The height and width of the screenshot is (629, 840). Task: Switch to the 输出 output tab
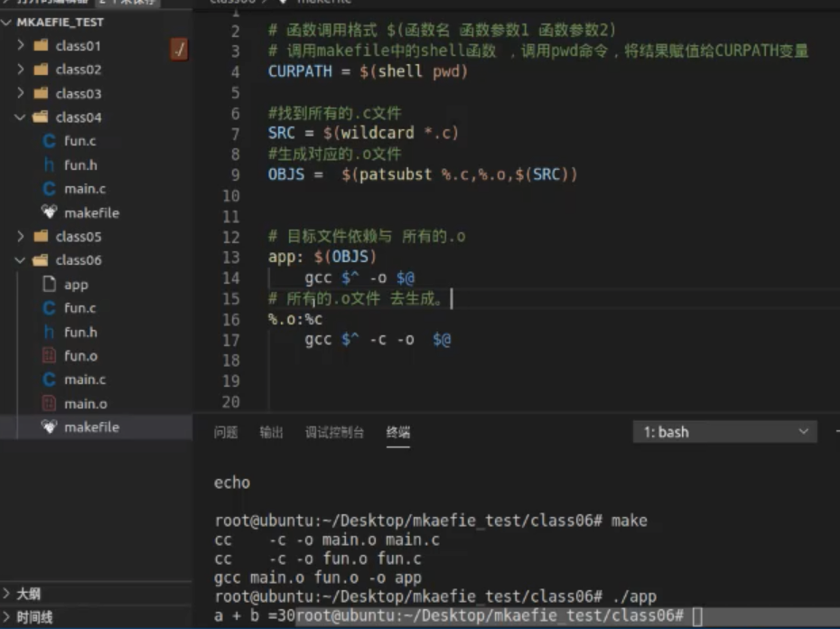tap(271, 432)
